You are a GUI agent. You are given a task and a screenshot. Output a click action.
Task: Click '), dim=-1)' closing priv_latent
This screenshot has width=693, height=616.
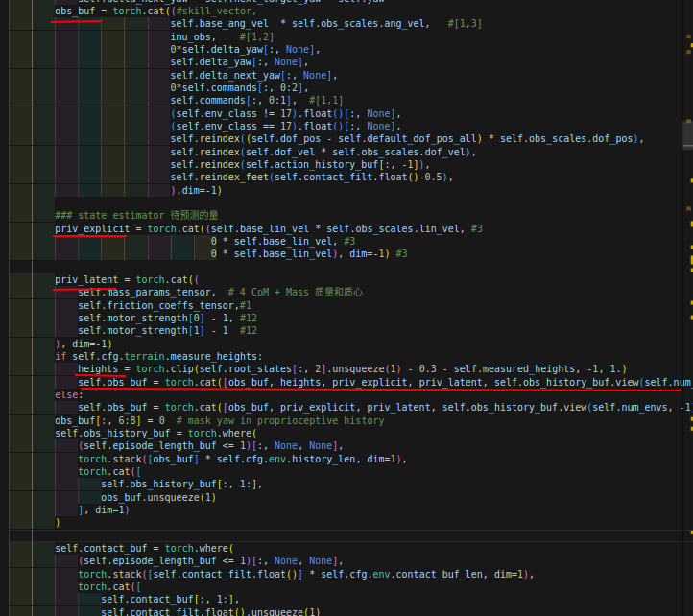84,344
